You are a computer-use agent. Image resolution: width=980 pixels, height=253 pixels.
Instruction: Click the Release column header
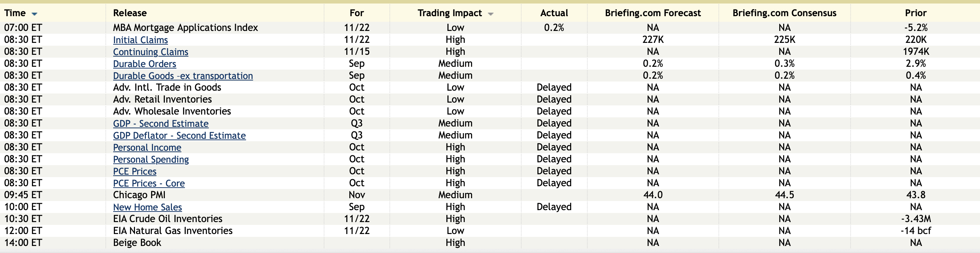click(x=130, y=13)
